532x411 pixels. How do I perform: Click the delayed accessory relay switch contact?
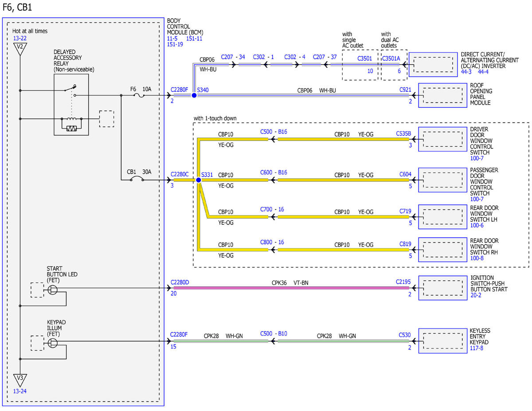(70, 90)
